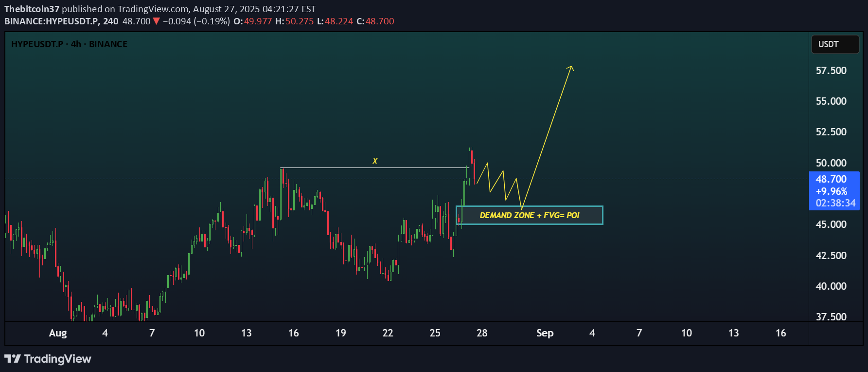
Task: Click the current price label 48.700
Action: tap(831, 179)
